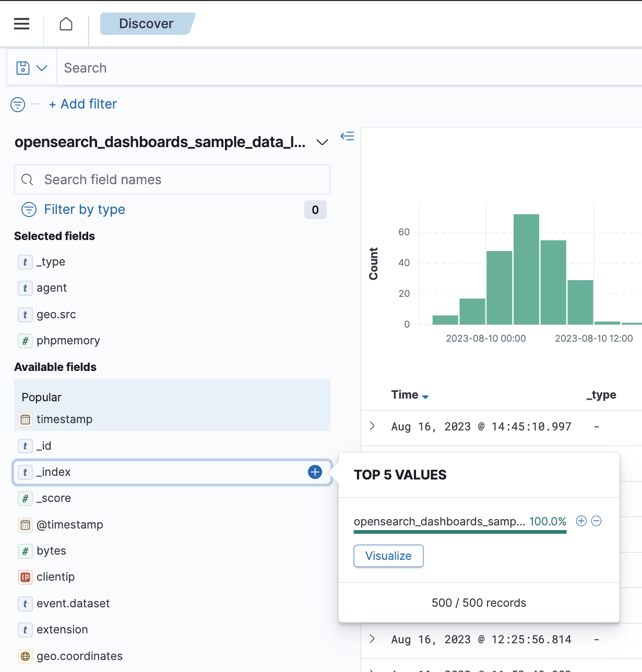Screen dimensions: 642x672
Task: Exclude the top _index value with minus icon
Action: [x=597, y=521]
